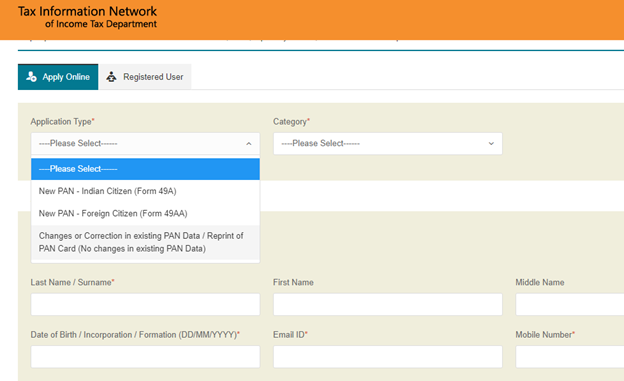Click the Middle Name input field
Image resolution: width=624 pixels, height=381 pixels.
(570, 305)
